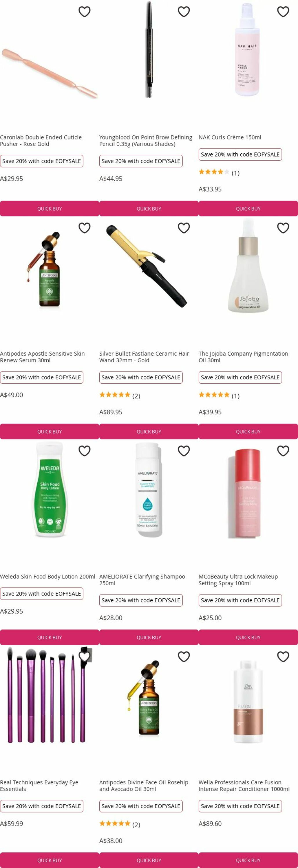The width and height of the screenshot is (298, 868).
Task: Click heart on Antipodes Divine Face Oil
Action: point(184,657)
